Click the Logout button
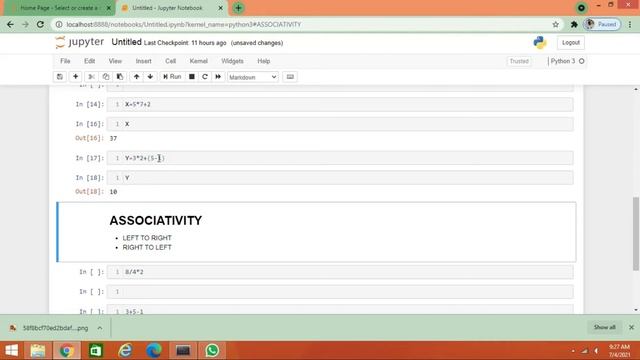The height and width of the screenshot is (360, 640). (x=571, y=42)
